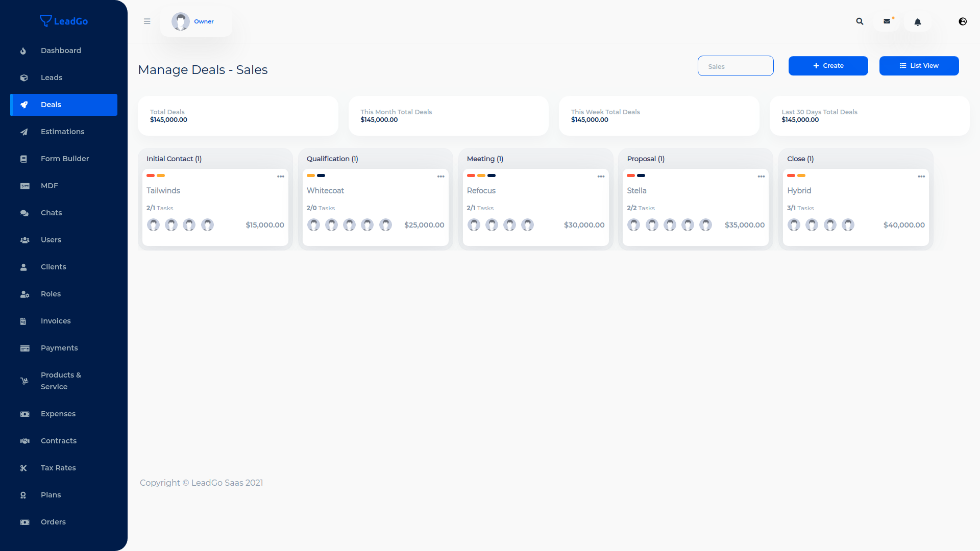The width and height of the screenshot is (980, 551).
Task: Click the MDF sidebar icon
Action: pos(25,186)
